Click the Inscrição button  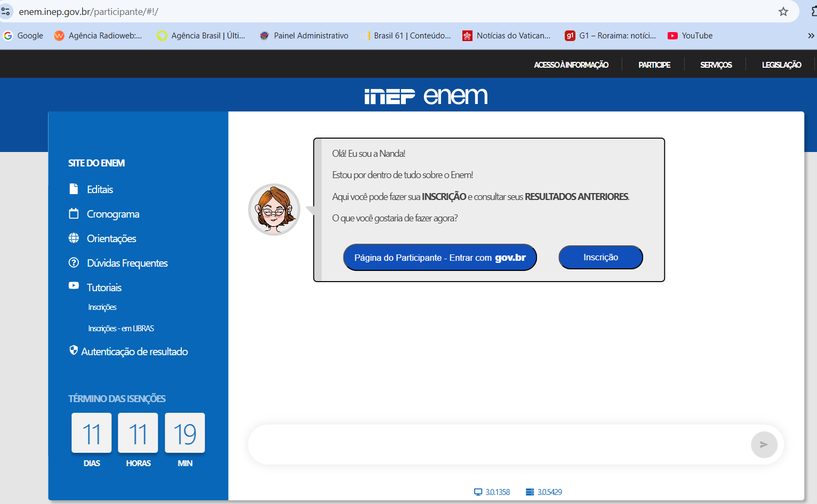[x=600, y=257]
